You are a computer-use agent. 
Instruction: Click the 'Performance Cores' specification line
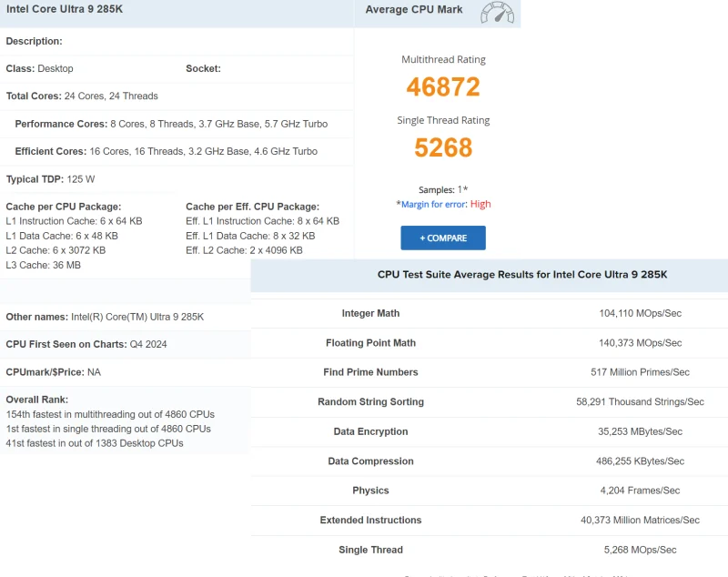[x=171, y=124]
